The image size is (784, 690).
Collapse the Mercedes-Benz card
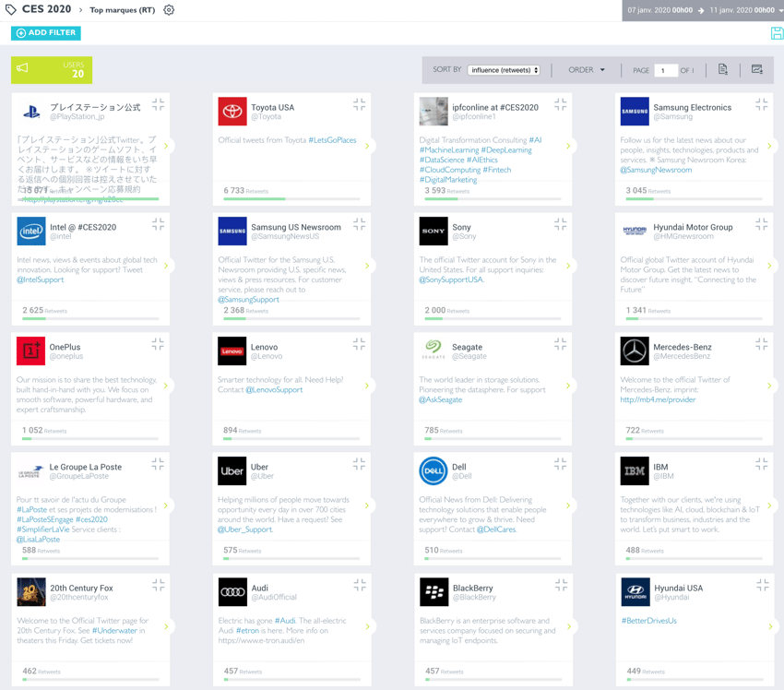click(762, 344)
